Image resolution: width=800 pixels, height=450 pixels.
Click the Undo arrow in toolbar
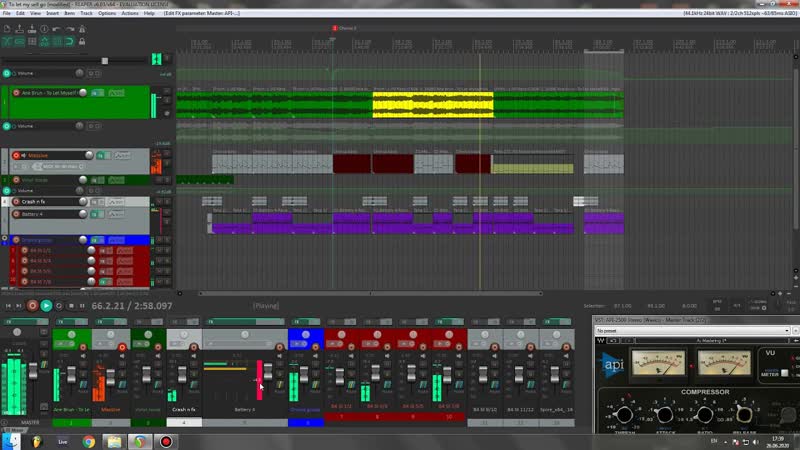click(x=57, y=30)
